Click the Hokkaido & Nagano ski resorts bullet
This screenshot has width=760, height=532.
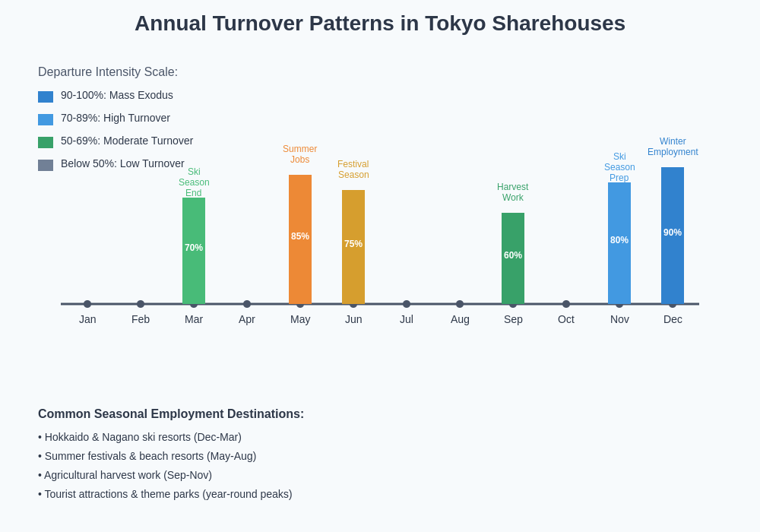[x=139, y=437]
